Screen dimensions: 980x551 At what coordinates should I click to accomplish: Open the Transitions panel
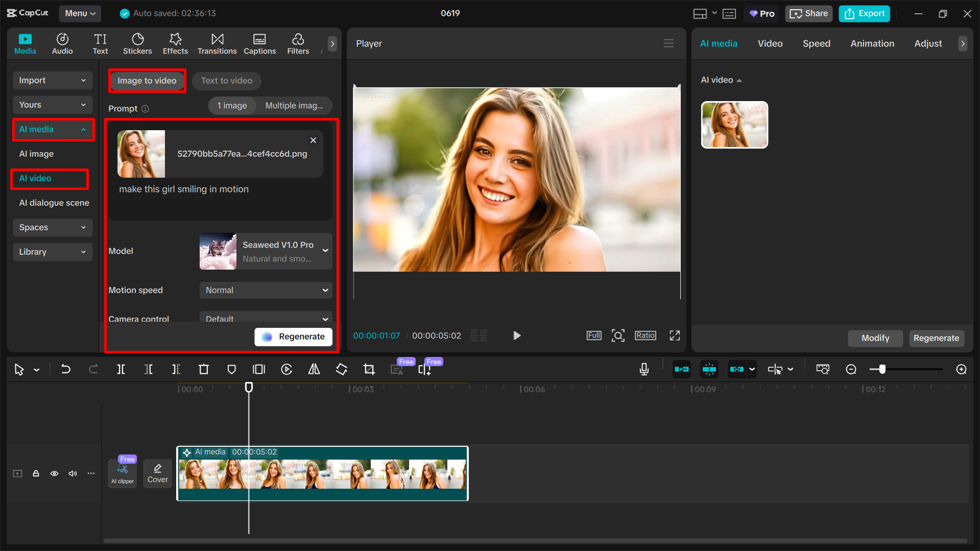point(217,44)
